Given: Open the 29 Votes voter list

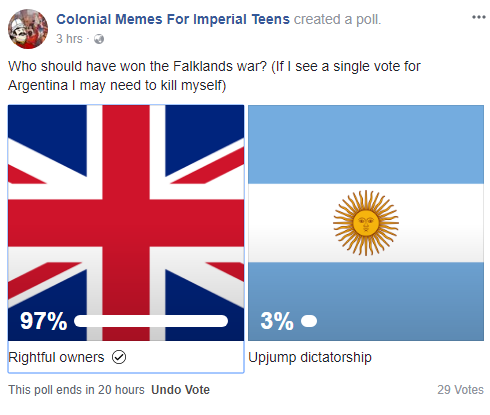Looking at the screenshot, I should click(460, 390).
